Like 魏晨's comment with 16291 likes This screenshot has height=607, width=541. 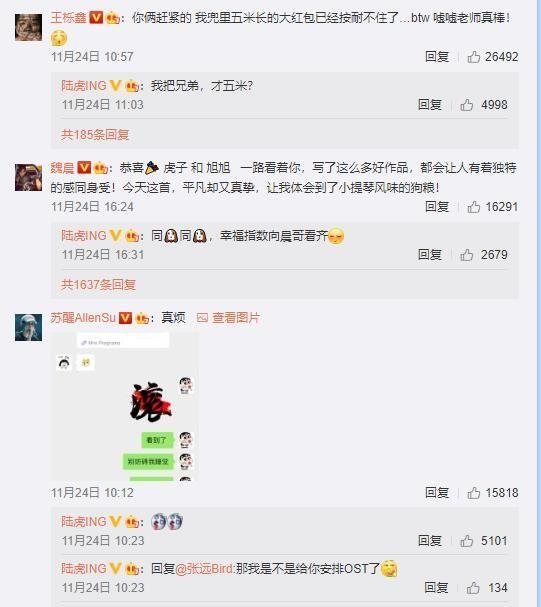click(474, 207)
